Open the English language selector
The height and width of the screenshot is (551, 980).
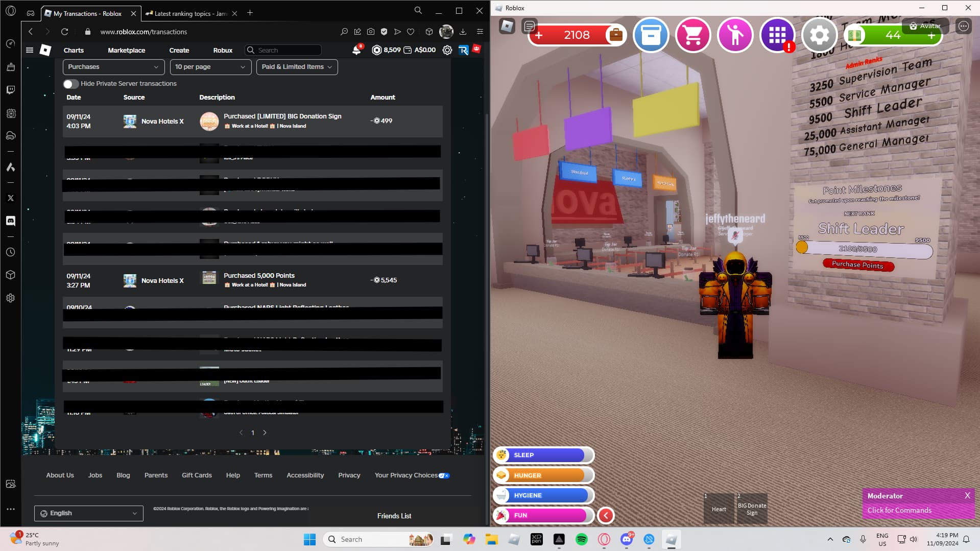pyautogui.click(x=89, y=513)
